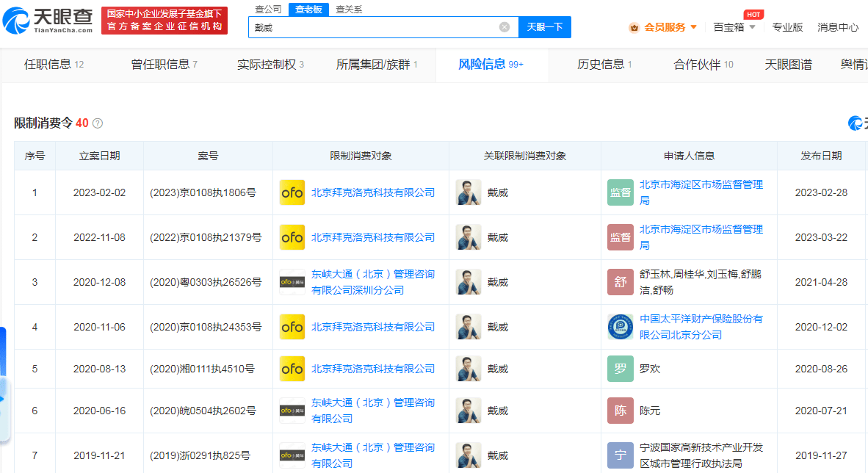Click the red 陈 applicant badge
The height and width of the screenshot is (473, 868).
(x=620, y=411)
